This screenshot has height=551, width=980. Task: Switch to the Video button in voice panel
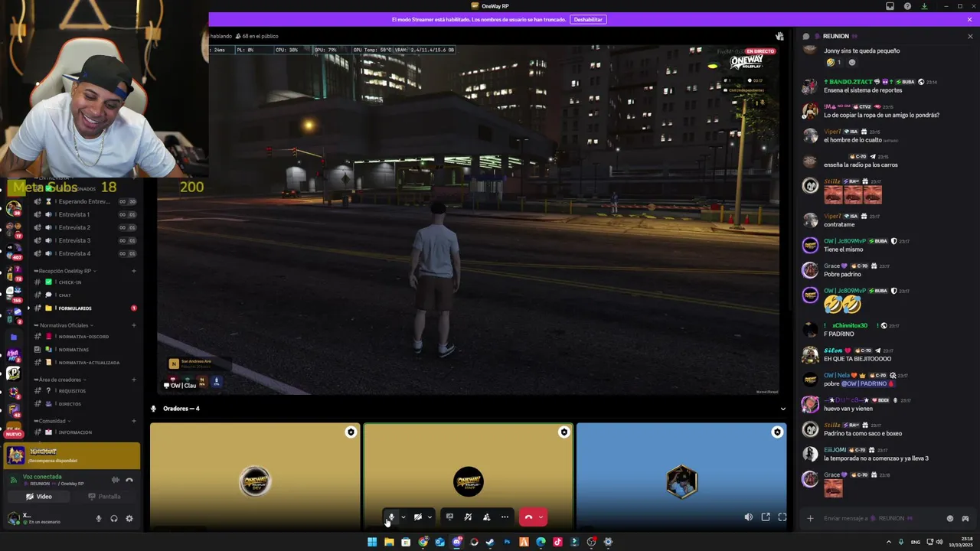39,497
